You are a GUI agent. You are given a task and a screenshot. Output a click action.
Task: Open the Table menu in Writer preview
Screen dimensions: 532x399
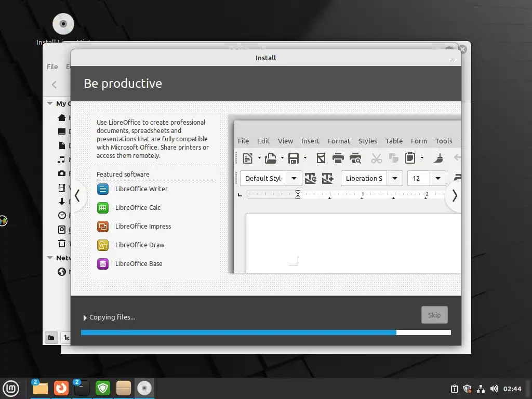pos(394,141)
